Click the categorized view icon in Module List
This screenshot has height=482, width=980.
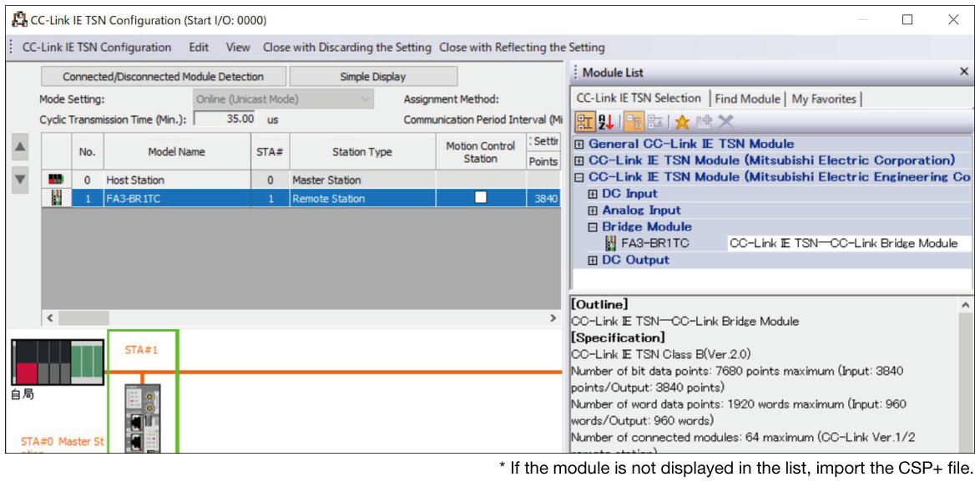(x=586, y=121)
